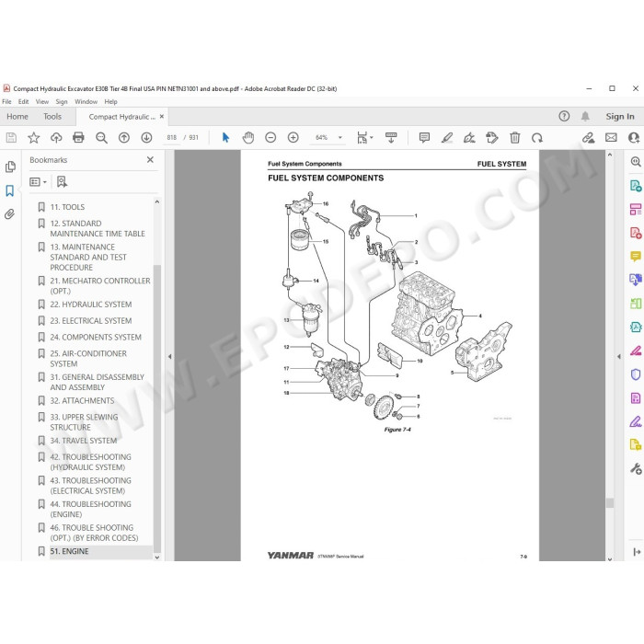644x644 pixels.
Task: Open the More Tools wrench icon
Action: coord(636,468)
